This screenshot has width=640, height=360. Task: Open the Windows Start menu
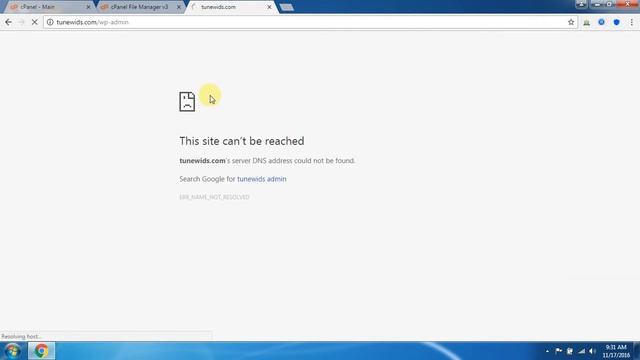click(x=12, y=351)
